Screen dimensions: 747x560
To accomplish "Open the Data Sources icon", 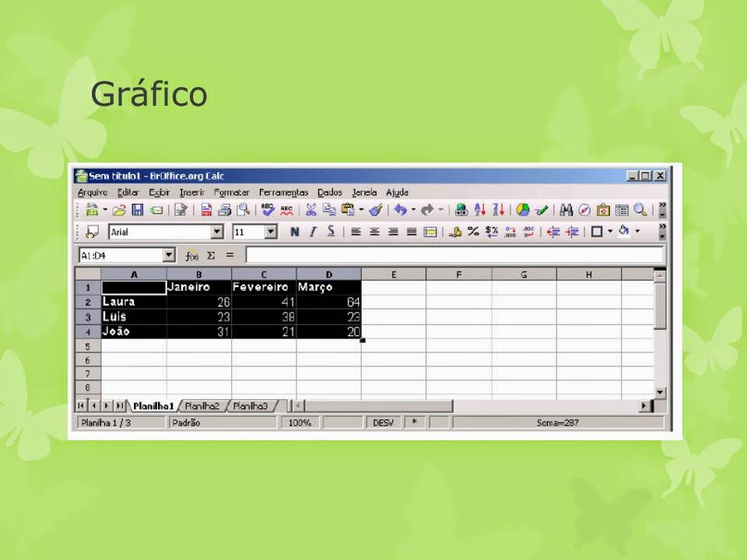I will tap(622, 210).
